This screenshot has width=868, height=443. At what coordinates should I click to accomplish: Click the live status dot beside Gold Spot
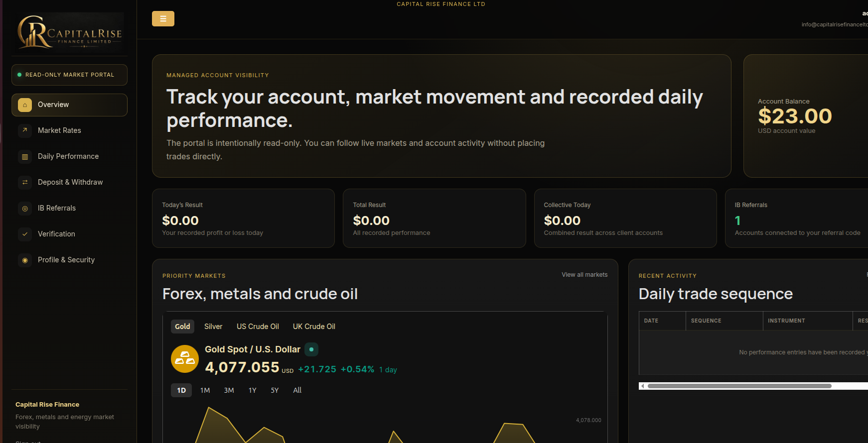tap(311, 349)
